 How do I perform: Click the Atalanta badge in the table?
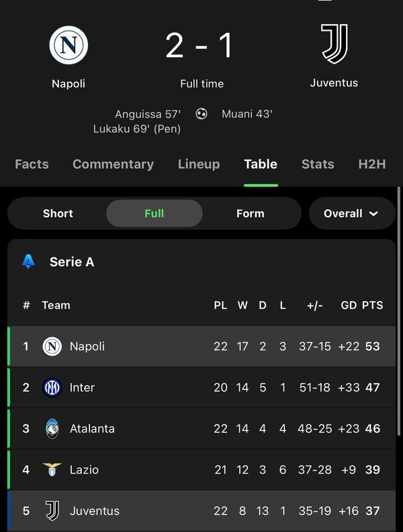pyautogui.click(x=52, y=429)
